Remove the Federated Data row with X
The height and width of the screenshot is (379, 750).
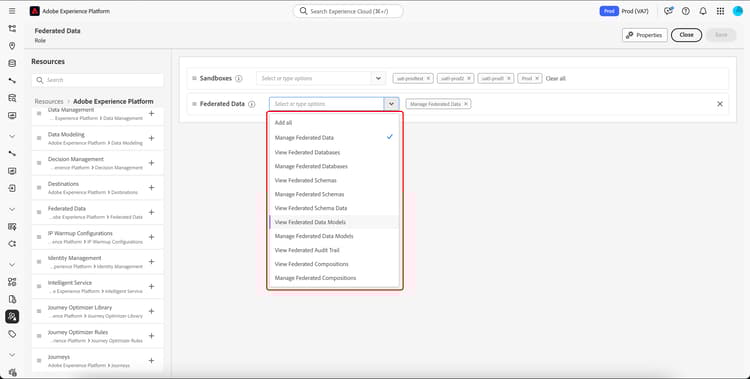(x=719, y=104)
